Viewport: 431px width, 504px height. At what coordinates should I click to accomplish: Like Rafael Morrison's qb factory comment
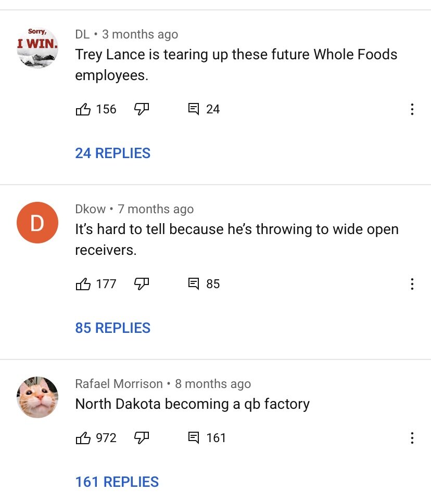[83, 438]
